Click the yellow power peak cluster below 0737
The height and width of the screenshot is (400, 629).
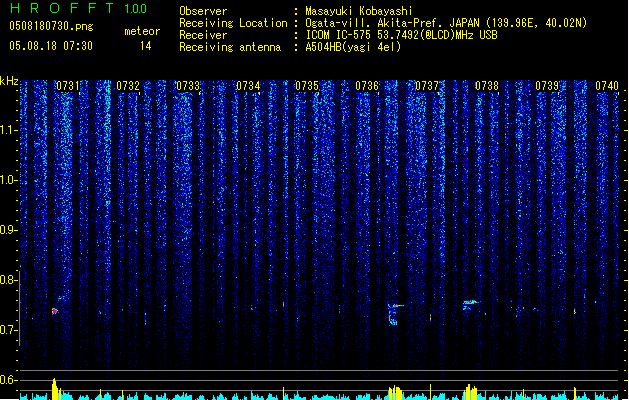tap(395, 393)
